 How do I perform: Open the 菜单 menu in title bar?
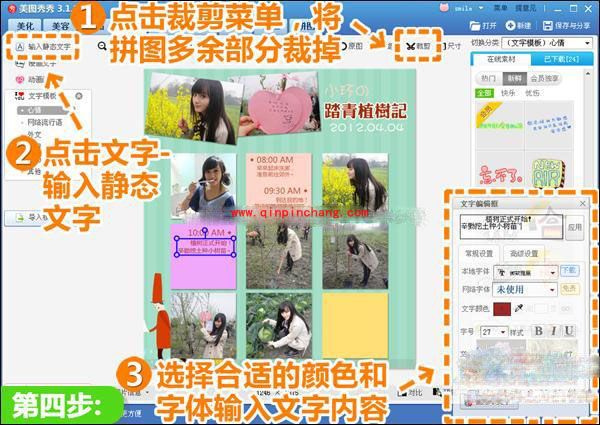[501, 8]
